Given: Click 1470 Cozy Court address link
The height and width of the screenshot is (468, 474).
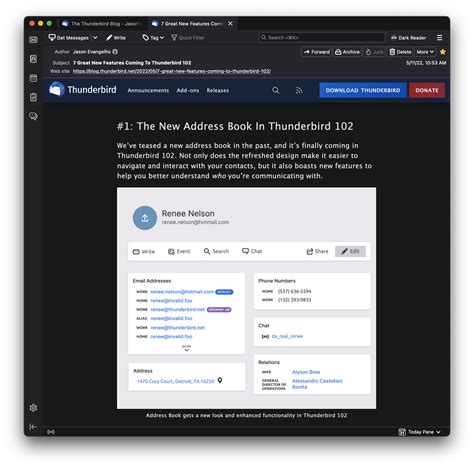Looking at the screenshot, I should (x=176, y=381).
